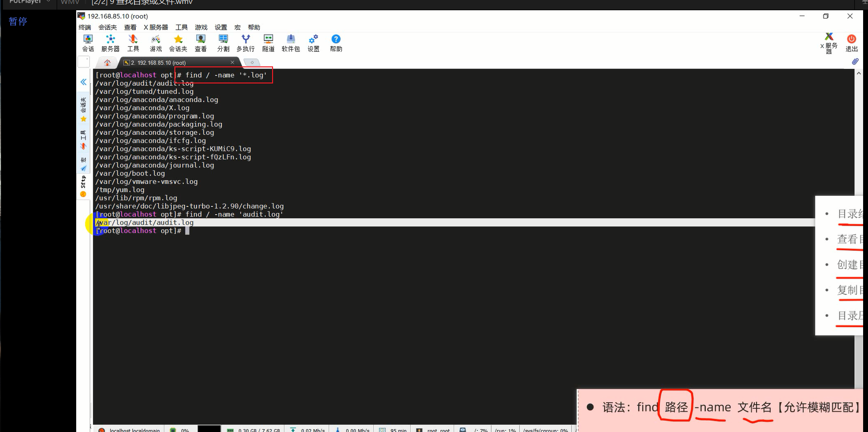Open the 设置 gears toolbar icon

(314, 43)
